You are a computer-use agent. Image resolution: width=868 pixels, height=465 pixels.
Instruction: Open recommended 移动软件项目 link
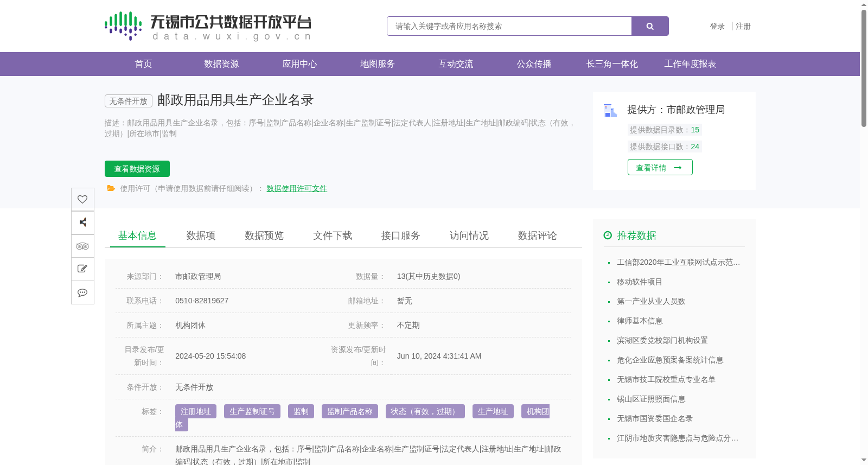(640, 282)
